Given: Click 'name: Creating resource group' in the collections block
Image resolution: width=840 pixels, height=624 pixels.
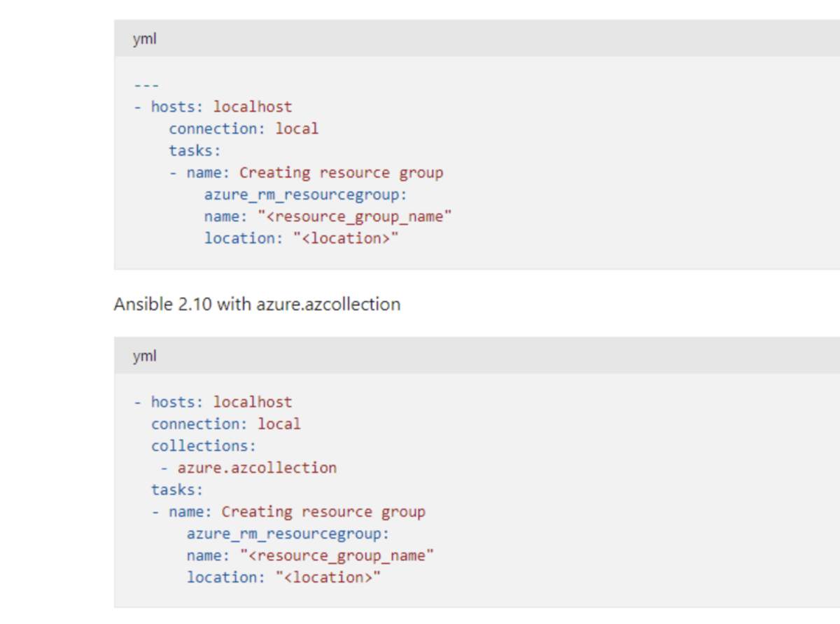Looking at the screenshot, I should 297,512.
